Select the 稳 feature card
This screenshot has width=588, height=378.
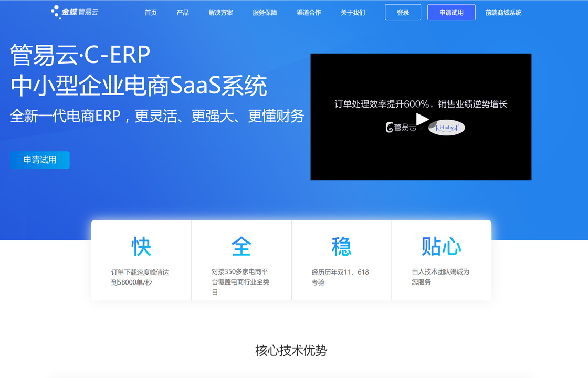click(342, 260)
